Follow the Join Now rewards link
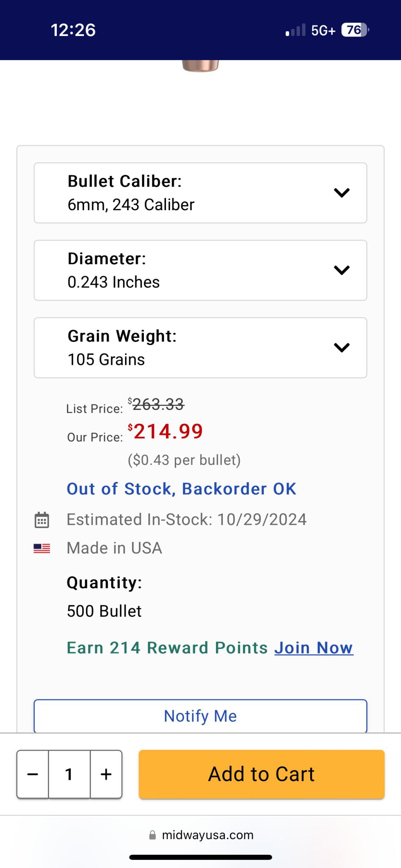The width and height of the screenshot is (401, 868). 314,648
